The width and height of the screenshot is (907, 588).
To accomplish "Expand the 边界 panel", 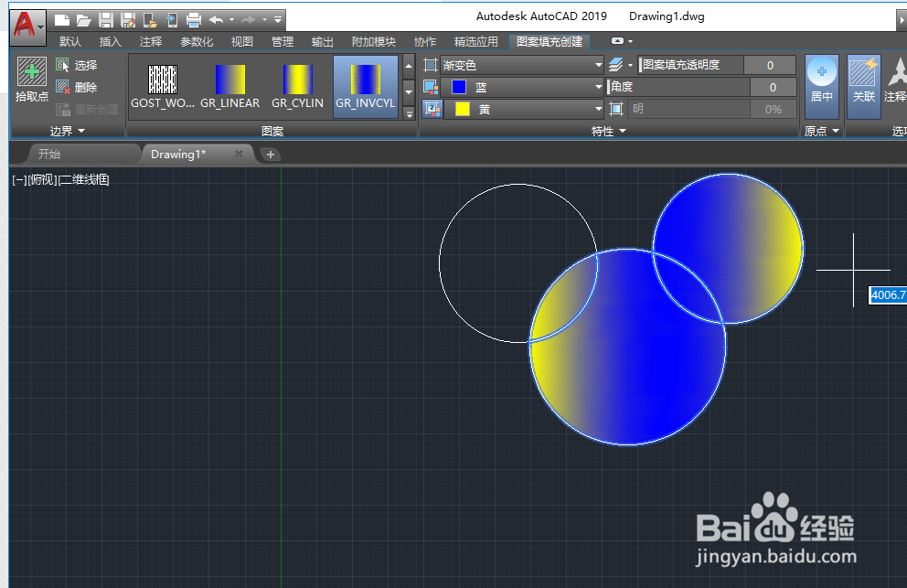I will click(67, 132).
